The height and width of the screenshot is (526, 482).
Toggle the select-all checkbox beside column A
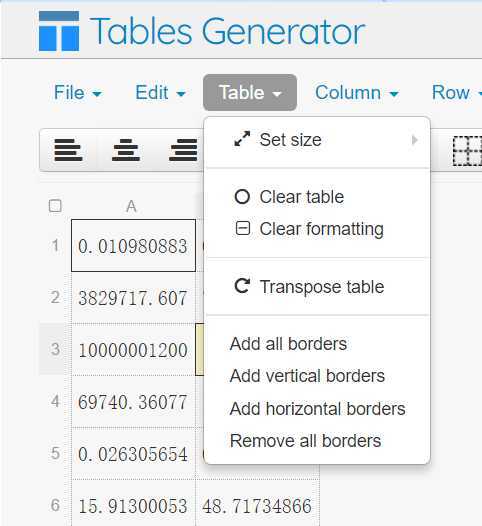pyautogui.click(x=55, y=206)
